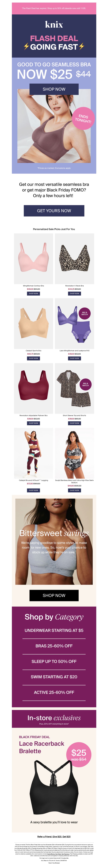Image resolution: width=108 pixels, height=868 pixels.
Task: Open the Short Sleeve Top and Shorts image
Action: pos(75,388)
